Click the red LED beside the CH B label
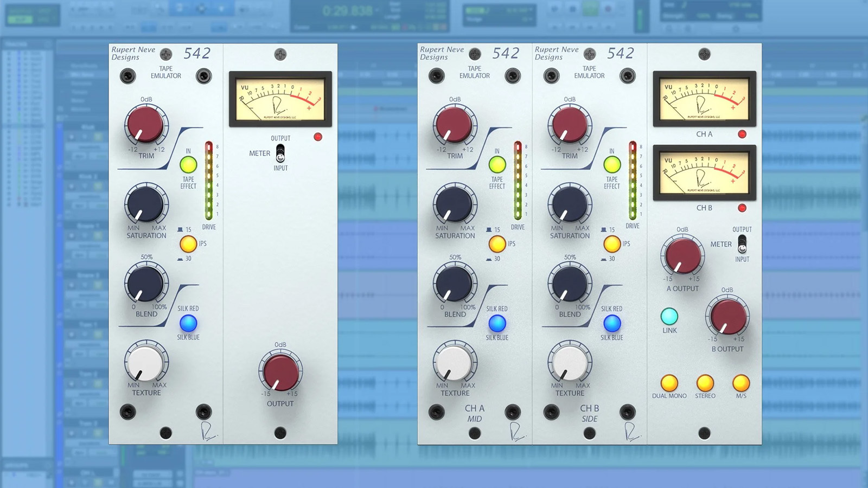Image resolution: width=868 pixels, height=488 pixels. pos(742,208)
